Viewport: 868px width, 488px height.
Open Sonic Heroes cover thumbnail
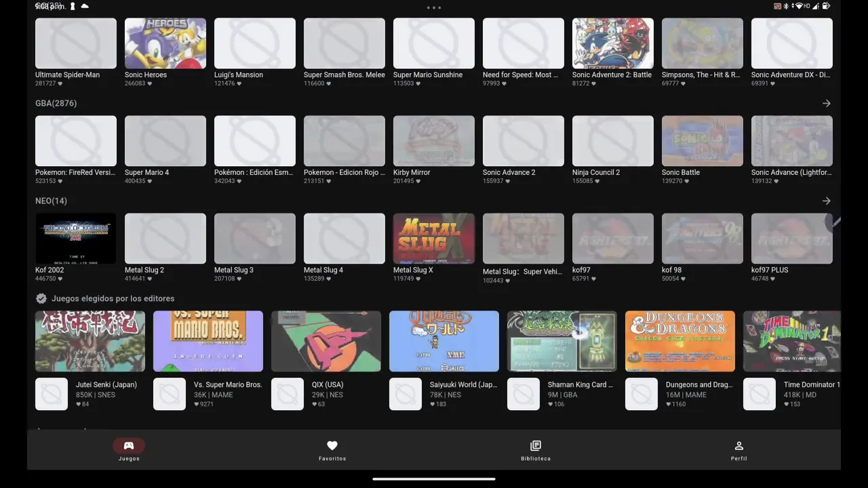(x=165, y=43)
